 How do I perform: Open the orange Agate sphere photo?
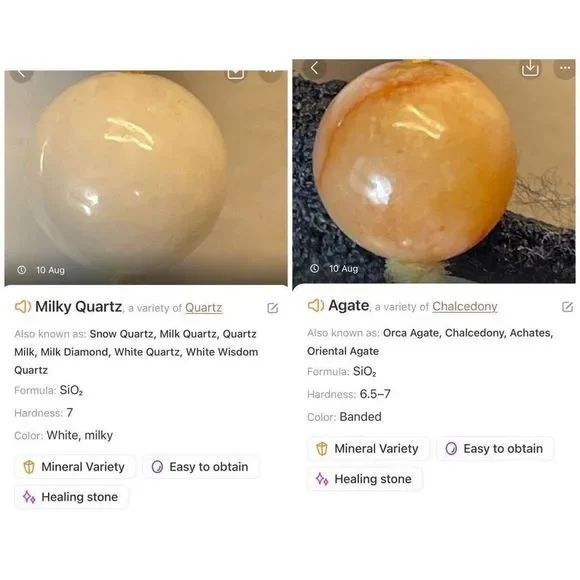pyautogui.click(x=434, y=171)
